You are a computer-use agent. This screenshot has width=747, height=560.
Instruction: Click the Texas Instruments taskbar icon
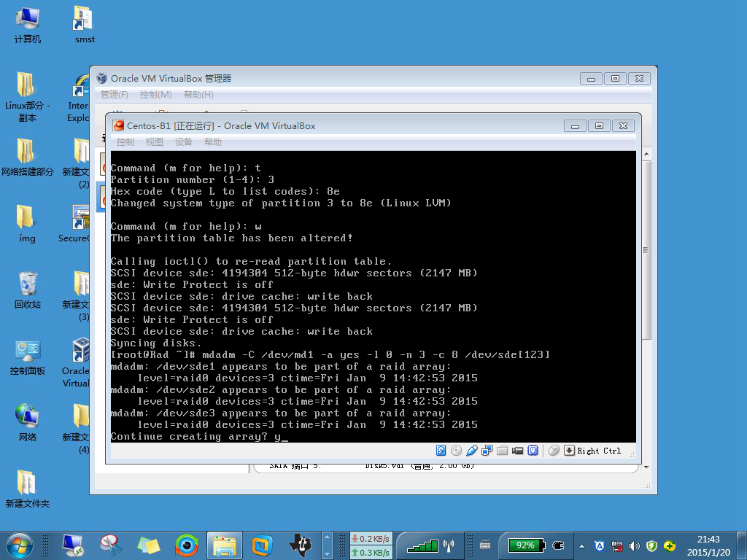[301, 545]
